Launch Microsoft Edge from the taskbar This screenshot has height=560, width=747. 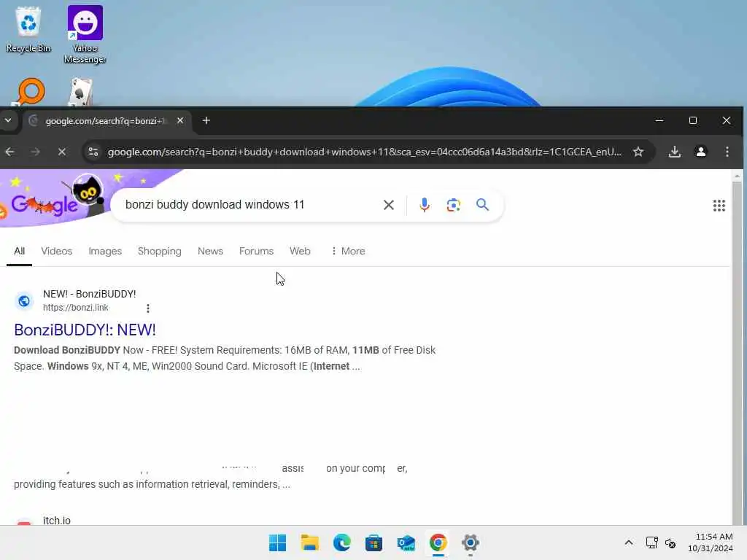pos(341,542)
